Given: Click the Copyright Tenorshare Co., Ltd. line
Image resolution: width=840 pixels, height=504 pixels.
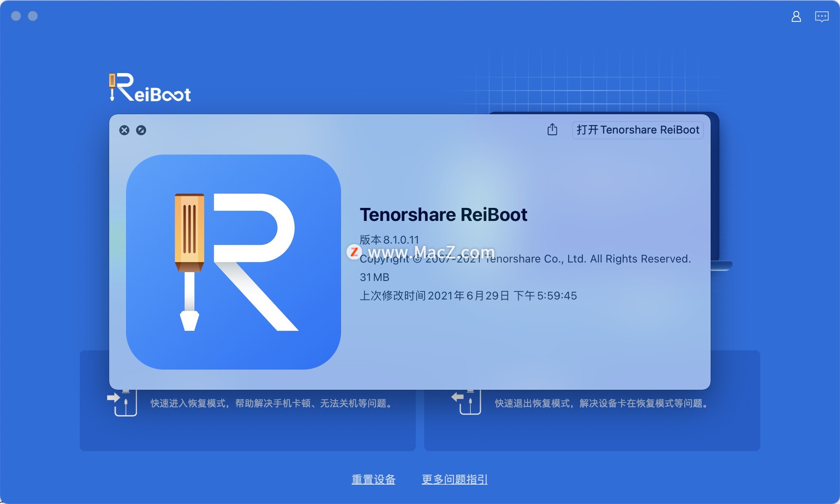Looking at the screenshot, I should 525,259.
